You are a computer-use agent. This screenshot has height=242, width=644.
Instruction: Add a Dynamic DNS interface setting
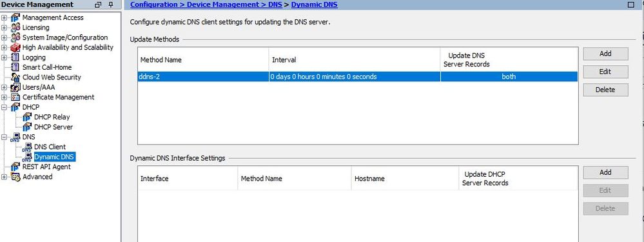[x=605, y=172]
